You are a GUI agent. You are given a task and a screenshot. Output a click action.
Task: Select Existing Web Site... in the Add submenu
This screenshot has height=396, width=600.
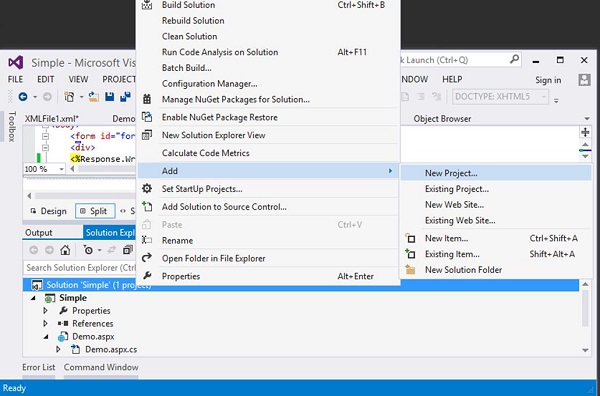click(x=496, y=220)
